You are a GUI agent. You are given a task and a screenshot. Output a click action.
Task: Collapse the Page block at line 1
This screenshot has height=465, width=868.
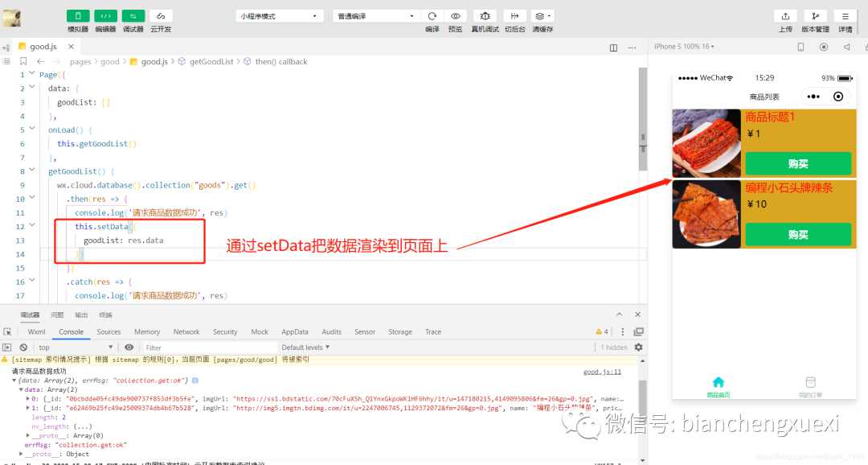click(x=32, y=74)
